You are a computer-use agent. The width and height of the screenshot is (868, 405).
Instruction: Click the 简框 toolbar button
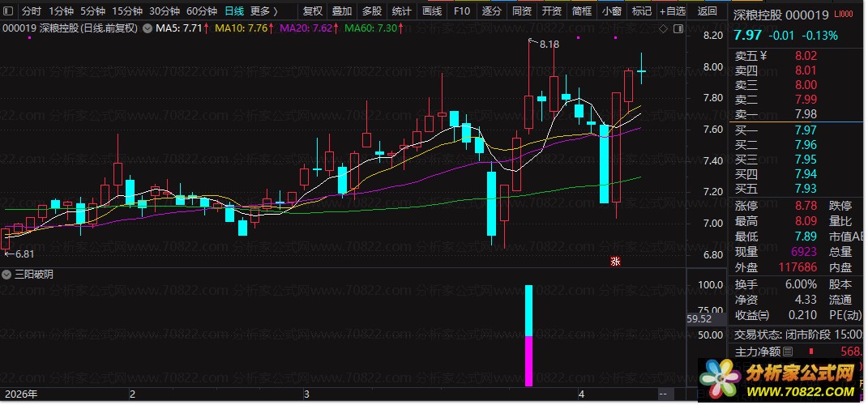(x=582, y=11)
